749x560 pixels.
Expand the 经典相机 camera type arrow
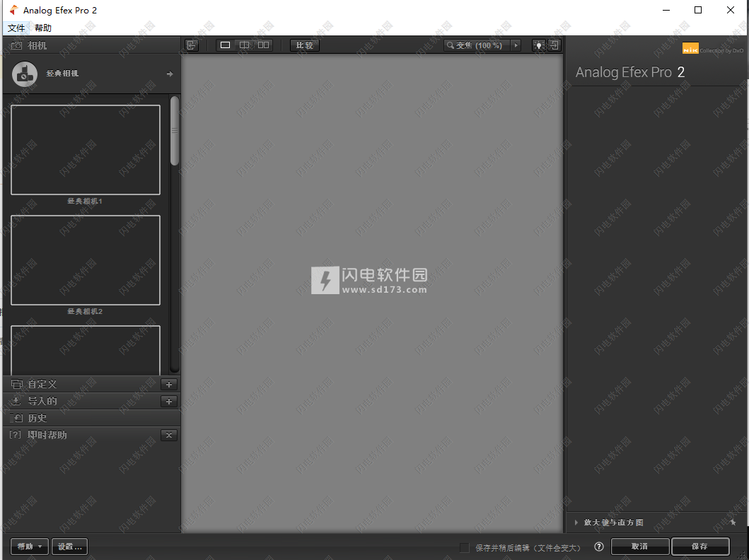click(x=170, y=74)
